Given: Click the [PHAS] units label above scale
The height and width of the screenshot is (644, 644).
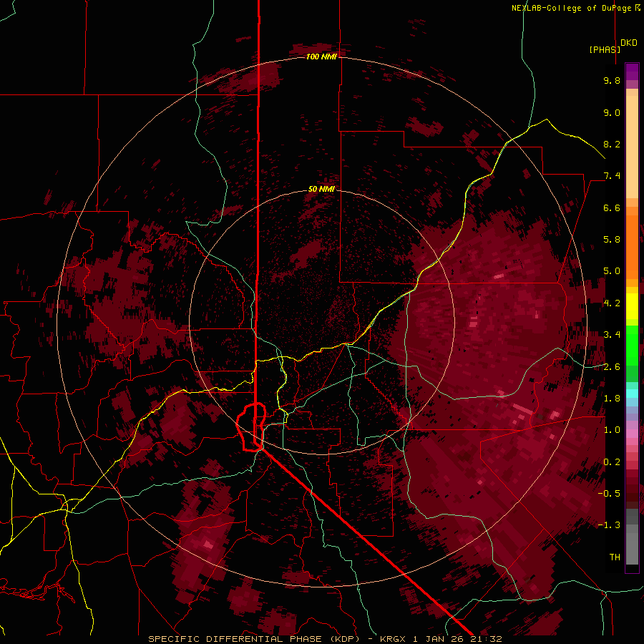Looking at the screenshot, I should pos(605,49).
